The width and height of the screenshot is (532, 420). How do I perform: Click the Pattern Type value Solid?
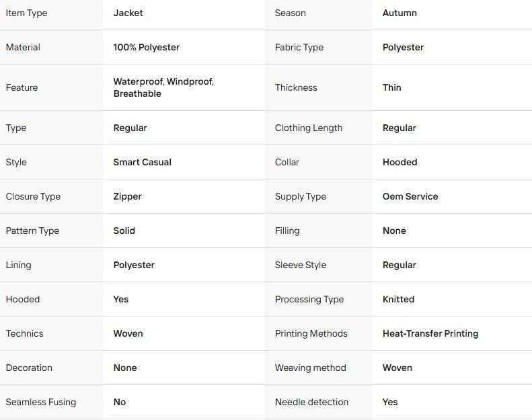coord(124,230)
